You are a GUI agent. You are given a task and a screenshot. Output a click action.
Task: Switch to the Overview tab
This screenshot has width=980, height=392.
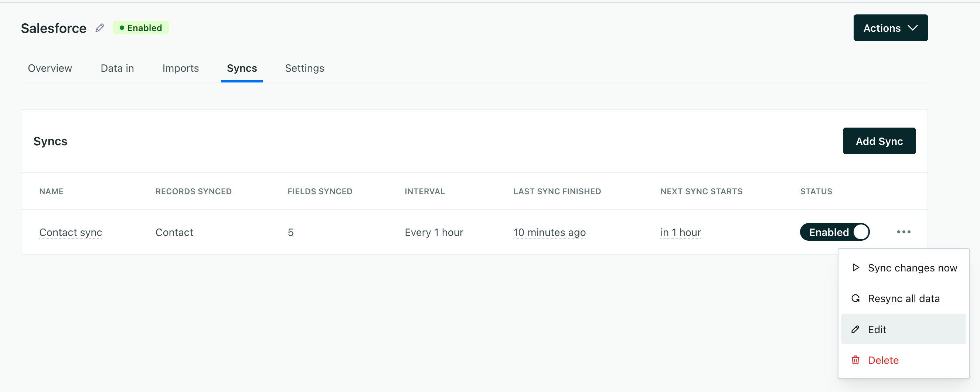pyautogui.click(x=50, y=68)
